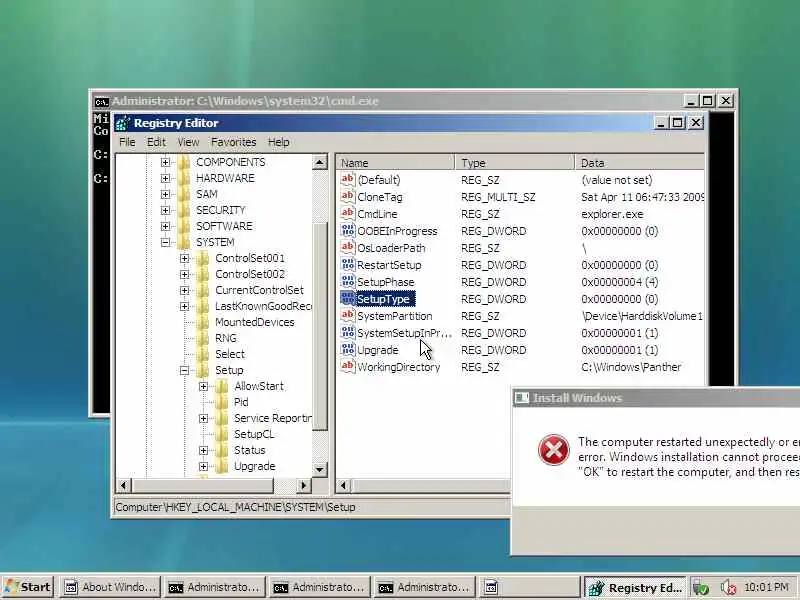
Task: Click the 0x00000004 (4) data value
Action: 619,282
